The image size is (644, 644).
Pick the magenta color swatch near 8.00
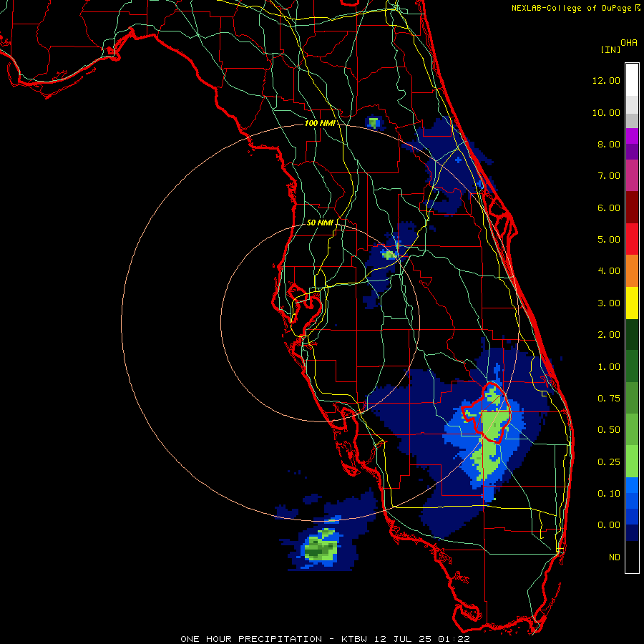pos(632,136)
